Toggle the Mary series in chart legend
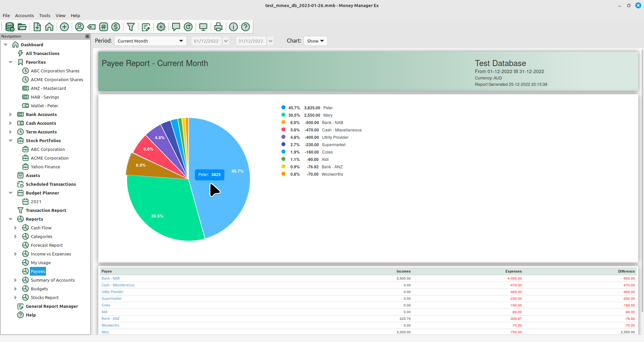The width and height of the screenshot is (644, 342). point(327,115)
